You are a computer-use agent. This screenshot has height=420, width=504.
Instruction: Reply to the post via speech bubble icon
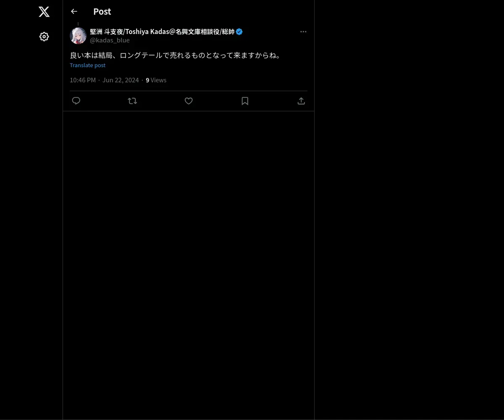pyautogui.click(x=76, y=101)
